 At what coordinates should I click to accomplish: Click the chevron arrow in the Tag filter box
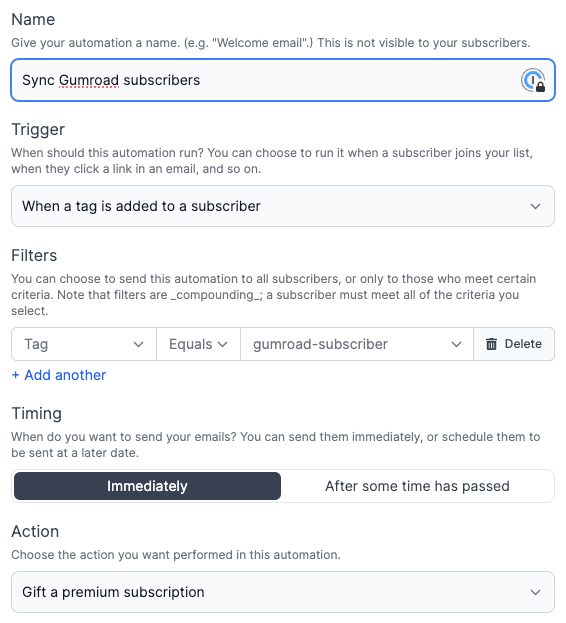click(138, 344)
